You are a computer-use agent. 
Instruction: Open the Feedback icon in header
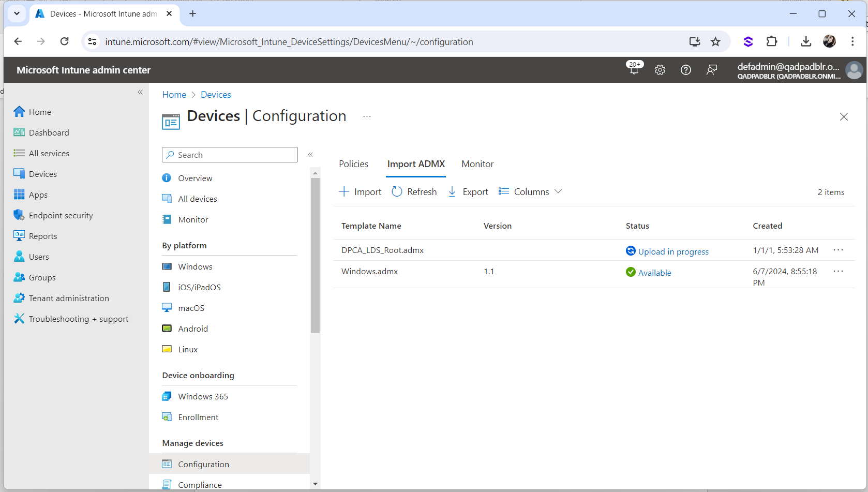[712, 70]
